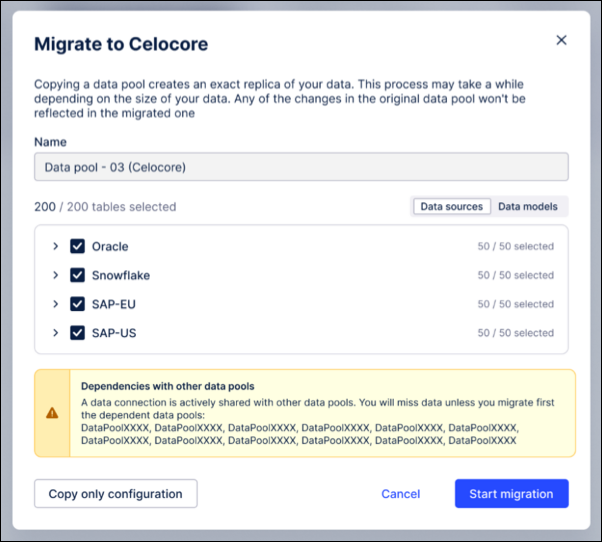Click the SAP-EU source name
Viewport: 602px width, 542px height.
click(113, 304)
